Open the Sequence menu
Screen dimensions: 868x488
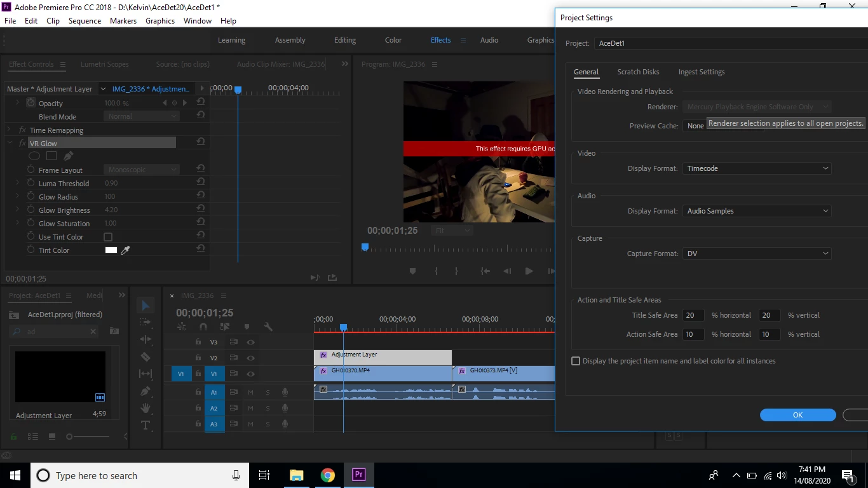point(85,20)
